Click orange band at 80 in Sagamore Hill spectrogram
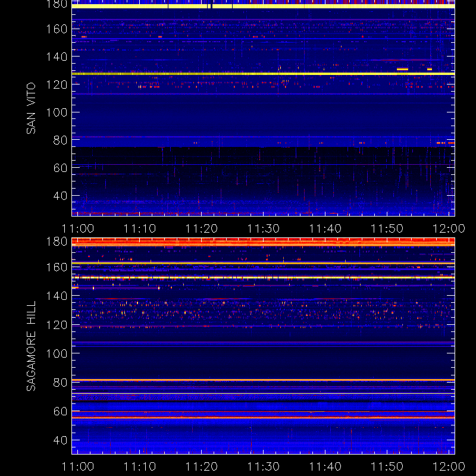 (x=263, y=380)
